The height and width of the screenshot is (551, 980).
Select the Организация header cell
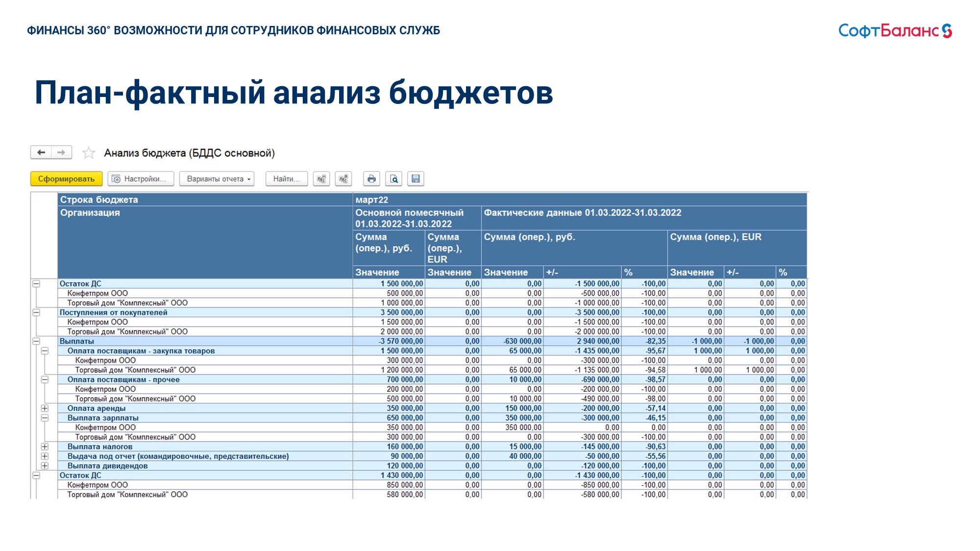[205, 242]
